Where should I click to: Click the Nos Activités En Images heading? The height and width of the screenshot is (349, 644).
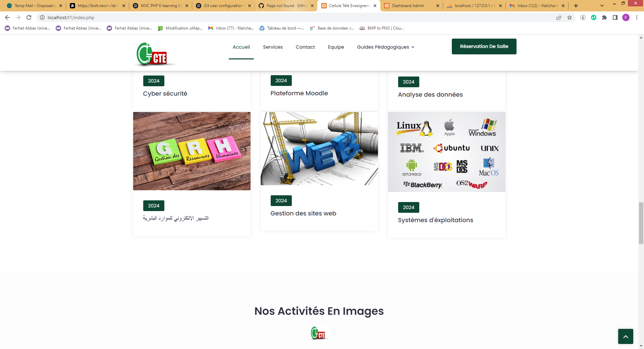319,311
